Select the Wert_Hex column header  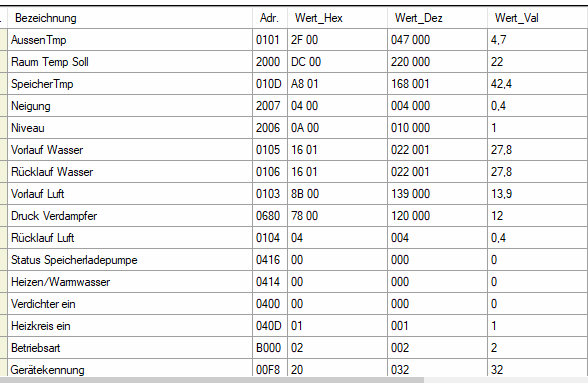click(x=338, y=18)
